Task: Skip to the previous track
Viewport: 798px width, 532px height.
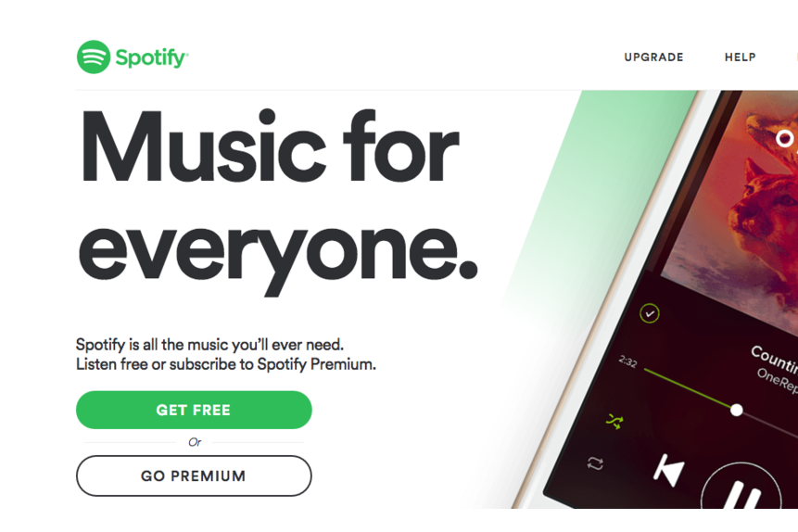Action: [668, 469]
